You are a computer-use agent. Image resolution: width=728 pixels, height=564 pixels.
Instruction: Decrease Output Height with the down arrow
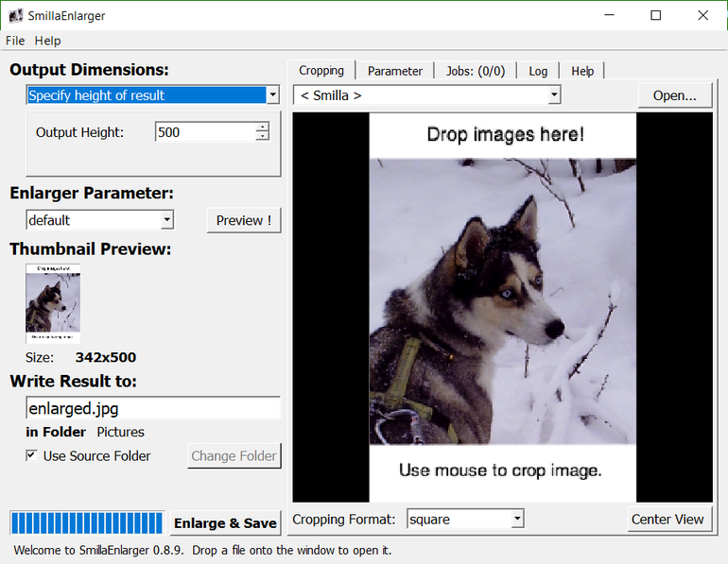click(262, 137)
